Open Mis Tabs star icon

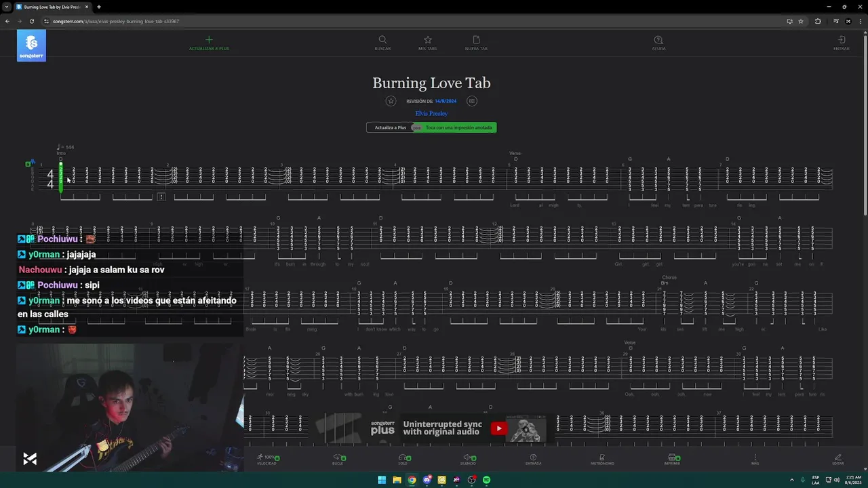(427, 40)
